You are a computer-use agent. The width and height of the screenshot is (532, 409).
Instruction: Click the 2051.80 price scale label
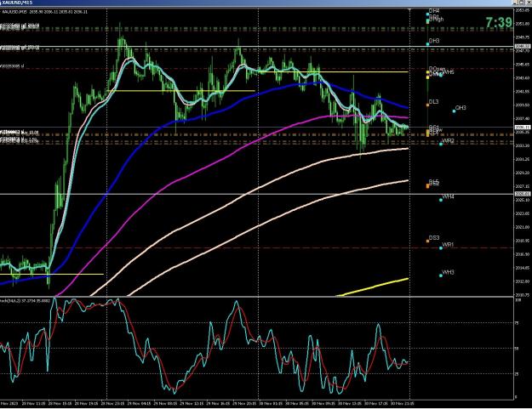(x=523, y=24)
